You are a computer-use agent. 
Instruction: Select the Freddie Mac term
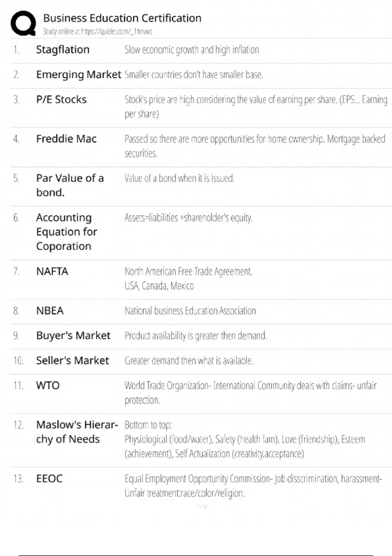[x=66, y=139]
